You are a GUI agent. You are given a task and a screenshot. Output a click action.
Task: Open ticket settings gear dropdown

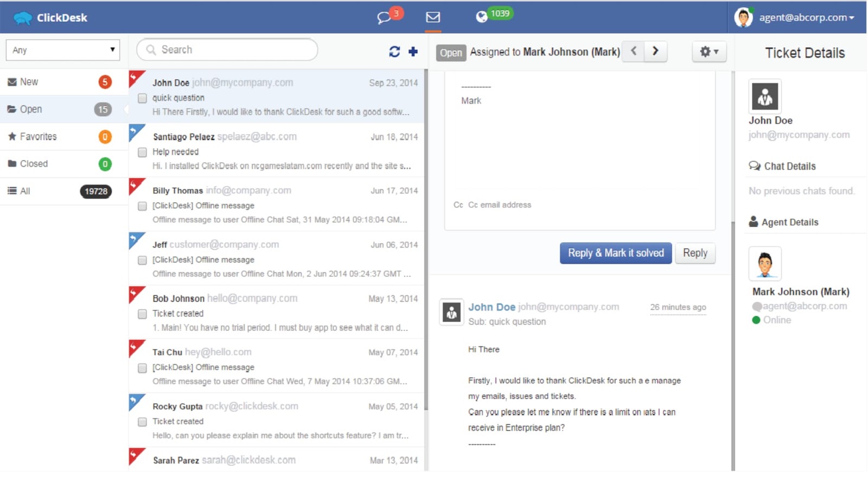709,52
